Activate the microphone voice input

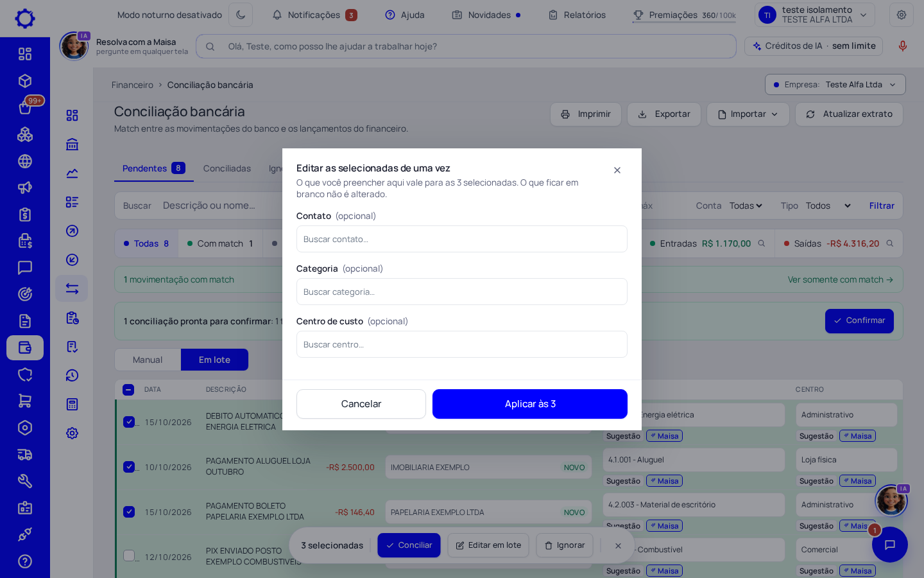[x=903, y=46]
